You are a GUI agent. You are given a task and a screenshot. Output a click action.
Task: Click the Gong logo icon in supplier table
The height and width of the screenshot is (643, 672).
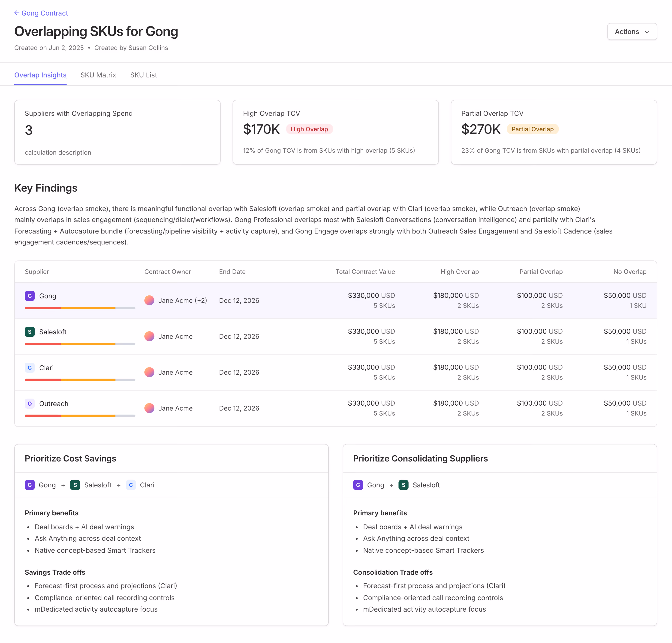pos(30,296)
